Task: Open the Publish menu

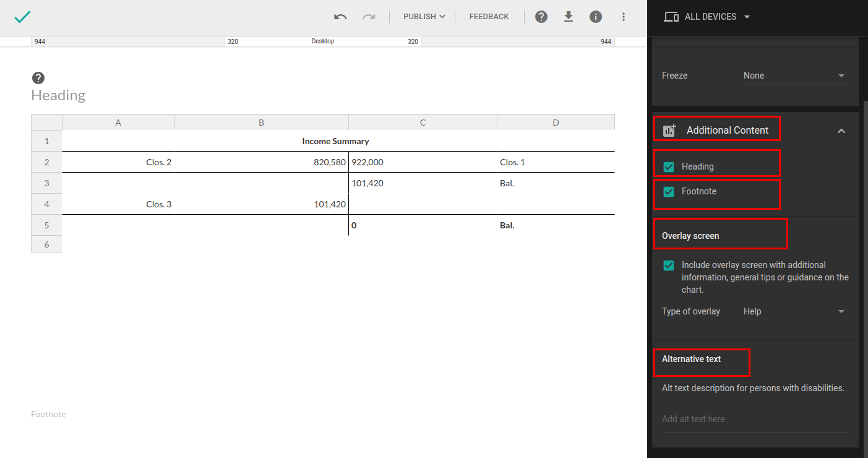Action: [x=424, y=17]
